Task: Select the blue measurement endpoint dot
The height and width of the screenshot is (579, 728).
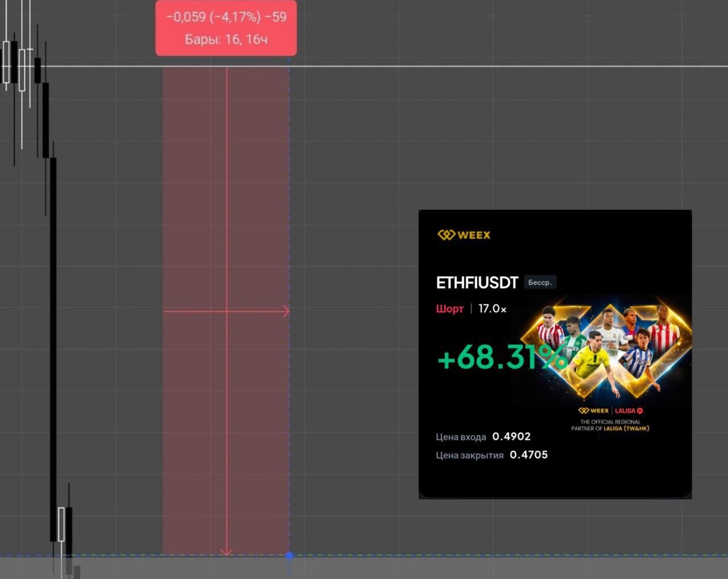Action: coord(289,556)
